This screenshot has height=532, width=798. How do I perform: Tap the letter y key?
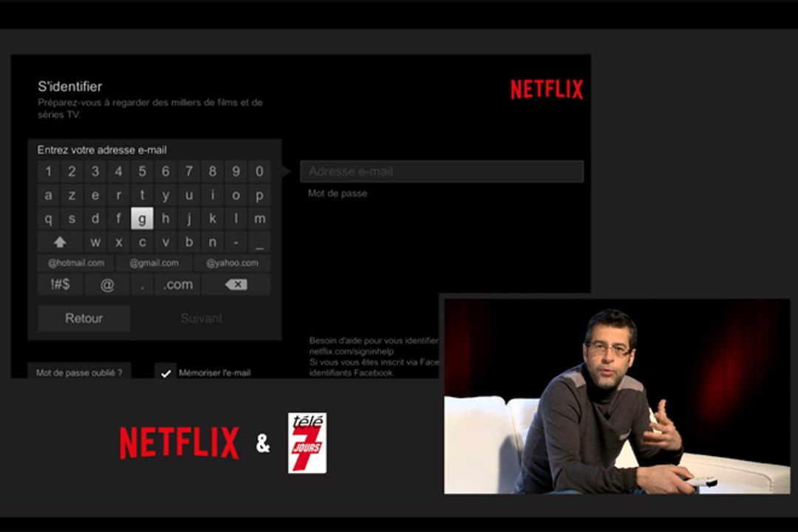[166, 195]
